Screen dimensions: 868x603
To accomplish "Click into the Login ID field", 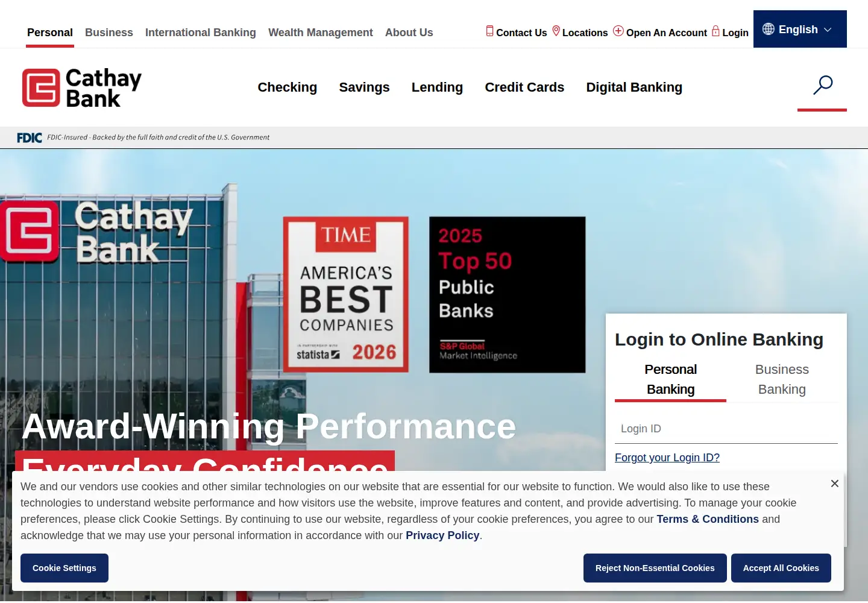I will (x=726, y=429).
